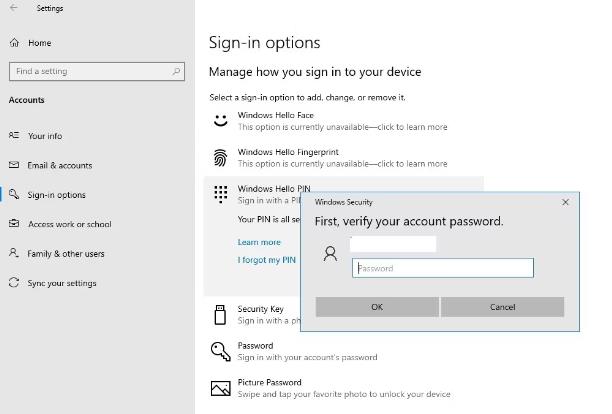Screen dimensions: 612x414
Task: Click the Family & other users person icon
Action: [x=14, y=253]
